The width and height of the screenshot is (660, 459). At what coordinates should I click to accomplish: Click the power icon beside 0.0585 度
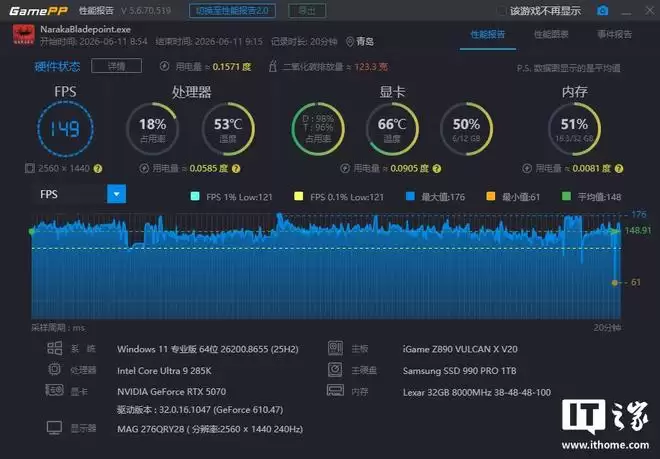144,168
